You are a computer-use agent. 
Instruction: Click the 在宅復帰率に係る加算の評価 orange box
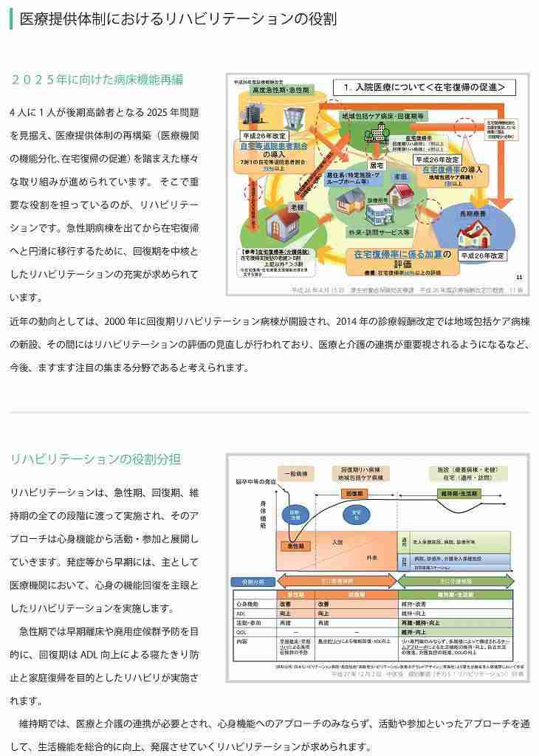tap(402, 262)
